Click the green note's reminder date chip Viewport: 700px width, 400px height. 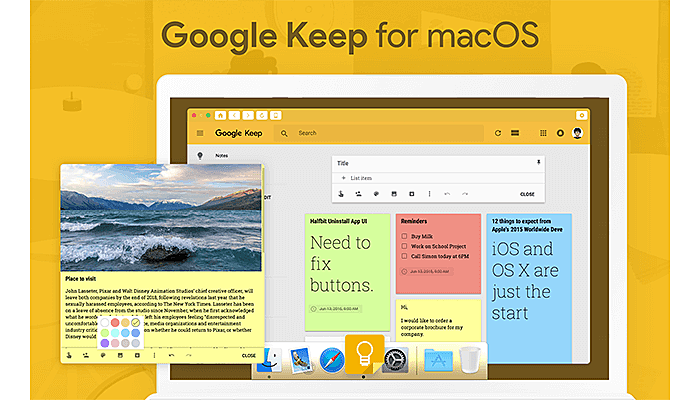336,308
